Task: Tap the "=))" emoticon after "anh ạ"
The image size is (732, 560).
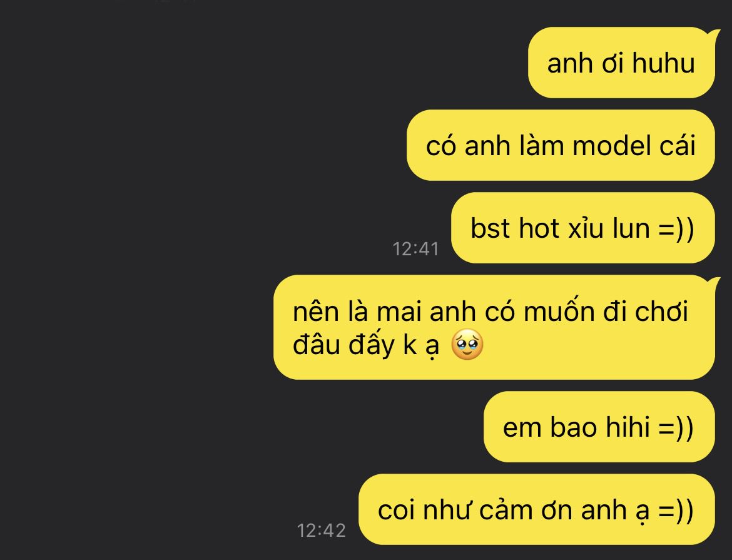Action: [x=676, y=511]
